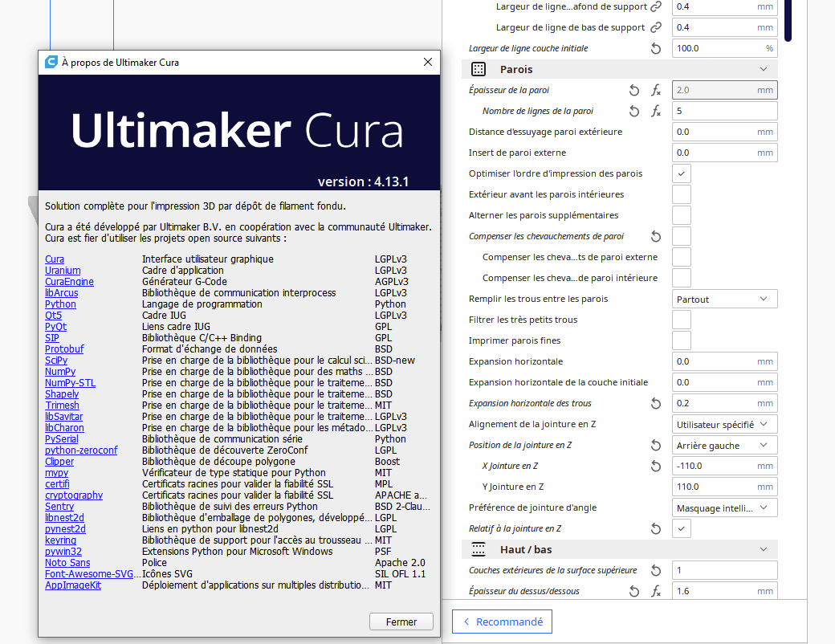Collapse the Haut / bas section
The image size is (835, 644).
(x=763, y=549)
